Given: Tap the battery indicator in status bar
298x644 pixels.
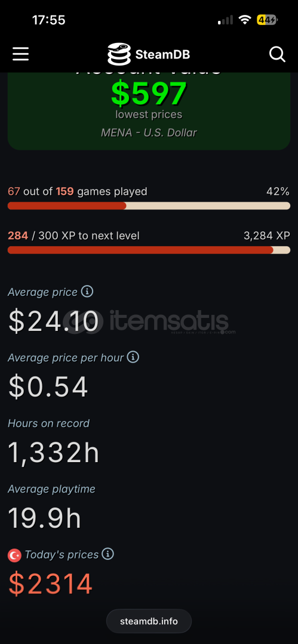Looking at the screenshot, I should pos(268,20).
